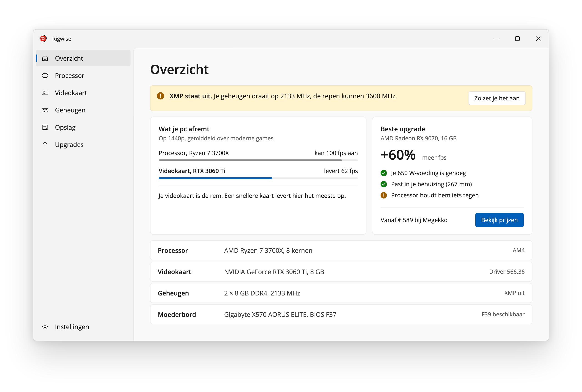This screenshot has width=582, height=392.
Task: Maximize the Rigwise window
Action: (517, 39)
